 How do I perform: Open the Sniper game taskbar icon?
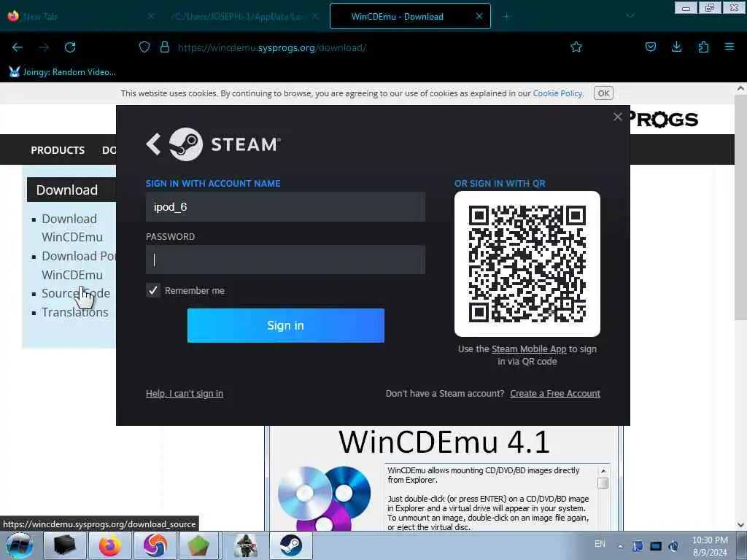tap(246, 545)
